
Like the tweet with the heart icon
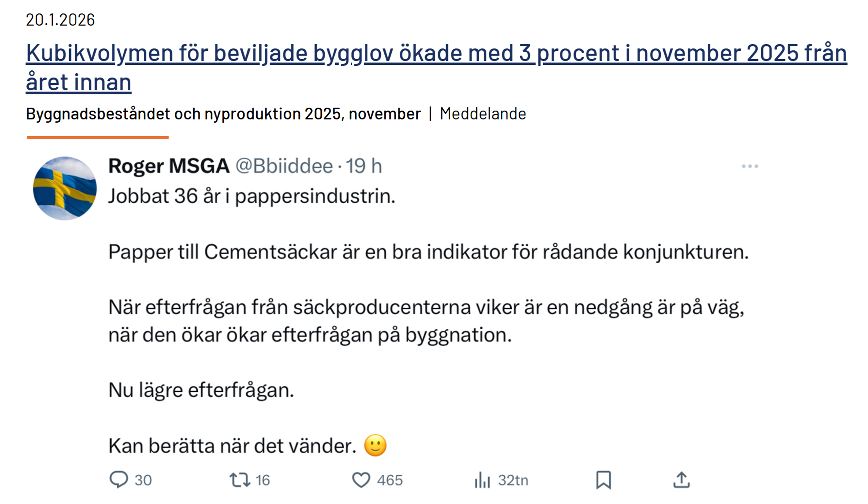click(x=361, y=480)
